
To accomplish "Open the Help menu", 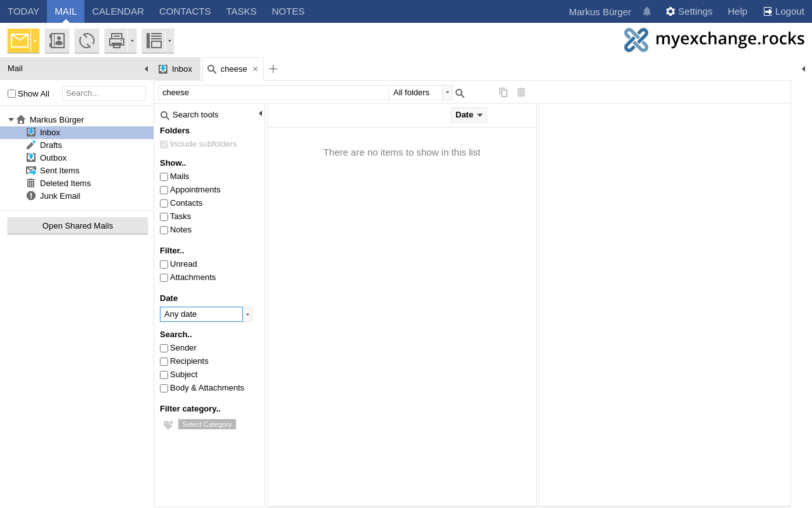I will [737, 11].
